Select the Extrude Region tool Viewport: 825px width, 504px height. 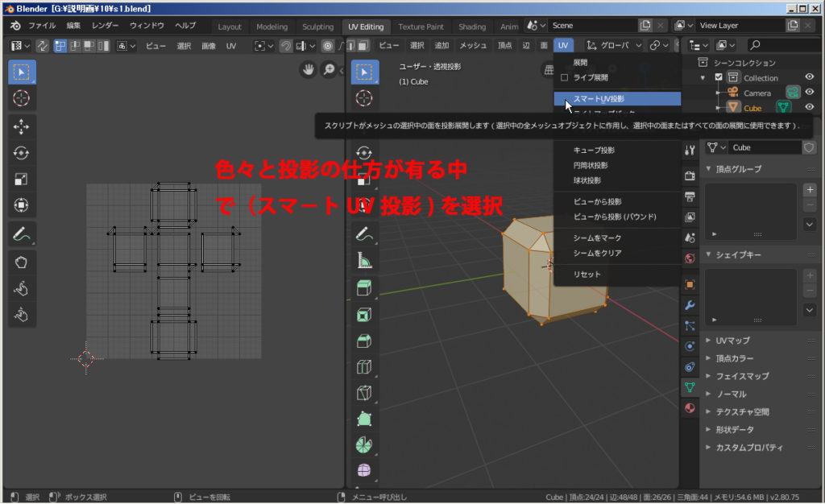[364, 288]
